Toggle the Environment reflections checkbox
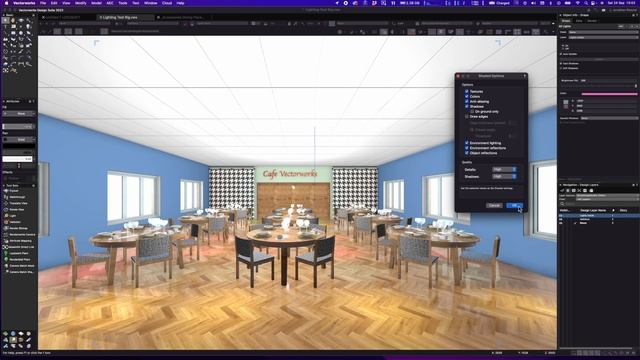 click(x=467, y=148)
